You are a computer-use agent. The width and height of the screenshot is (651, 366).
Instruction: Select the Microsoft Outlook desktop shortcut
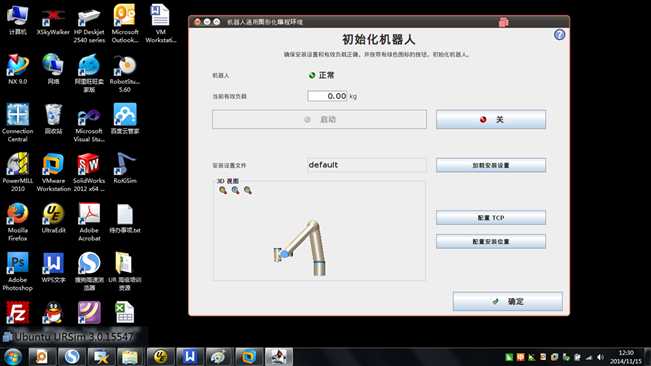click(125, 24)
